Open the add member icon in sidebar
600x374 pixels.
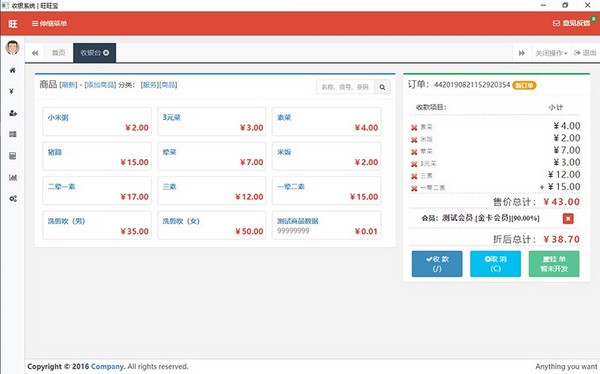pos(13,113)
